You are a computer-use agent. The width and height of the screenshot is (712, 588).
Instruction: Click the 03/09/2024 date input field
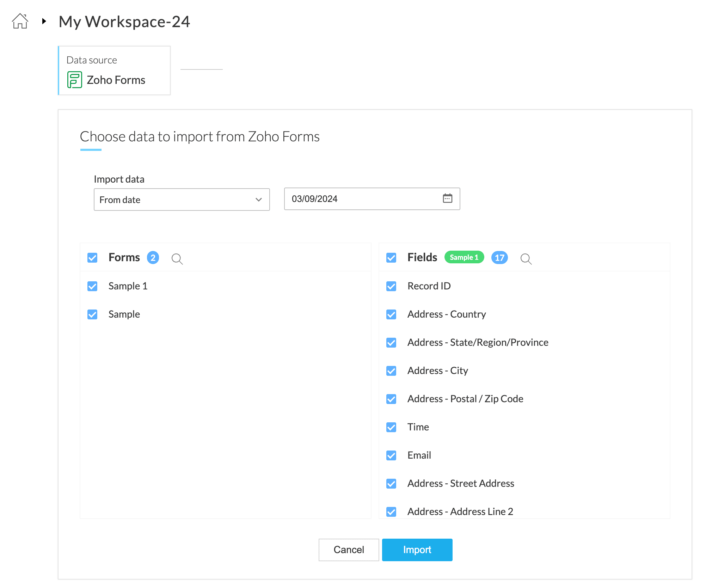click(372, 199)
